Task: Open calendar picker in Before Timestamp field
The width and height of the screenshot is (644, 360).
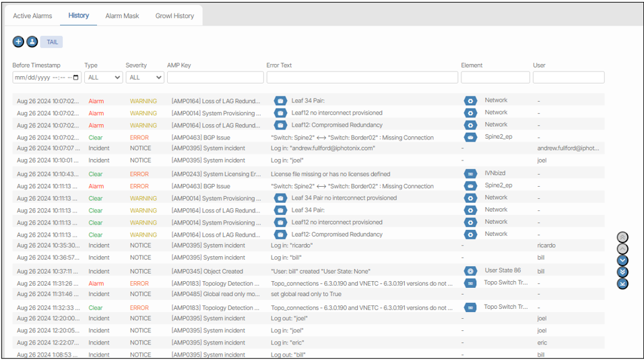Action: point(75,78)
